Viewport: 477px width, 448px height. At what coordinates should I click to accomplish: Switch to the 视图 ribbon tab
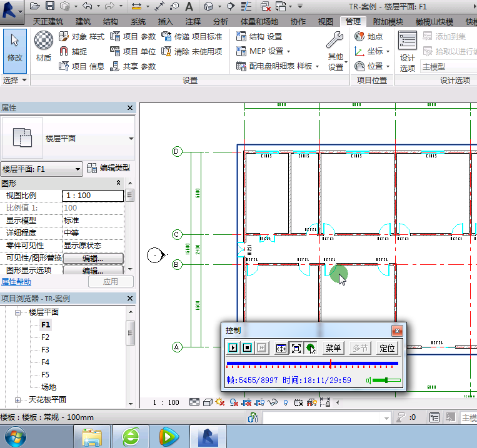[x=326, y=21]
